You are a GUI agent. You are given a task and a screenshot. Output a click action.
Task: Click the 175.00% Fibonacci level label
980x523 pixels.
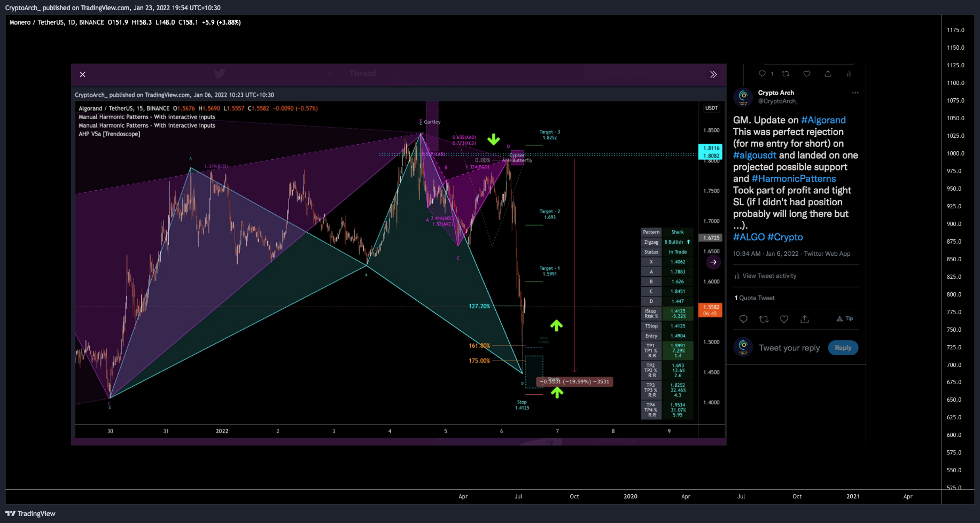tap(479, 361)
